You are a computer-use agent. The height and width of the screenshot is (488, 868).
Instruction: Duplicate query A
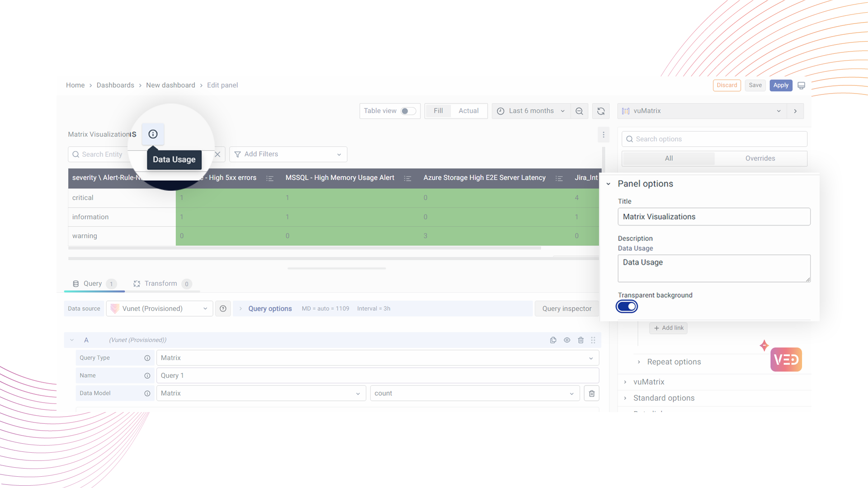pos(553,340)
